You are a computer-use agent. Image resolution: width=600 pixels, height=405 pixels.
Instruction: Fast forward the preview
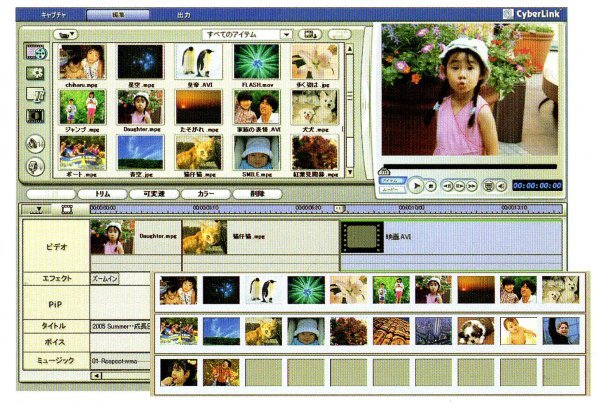(x=472, y=186)
